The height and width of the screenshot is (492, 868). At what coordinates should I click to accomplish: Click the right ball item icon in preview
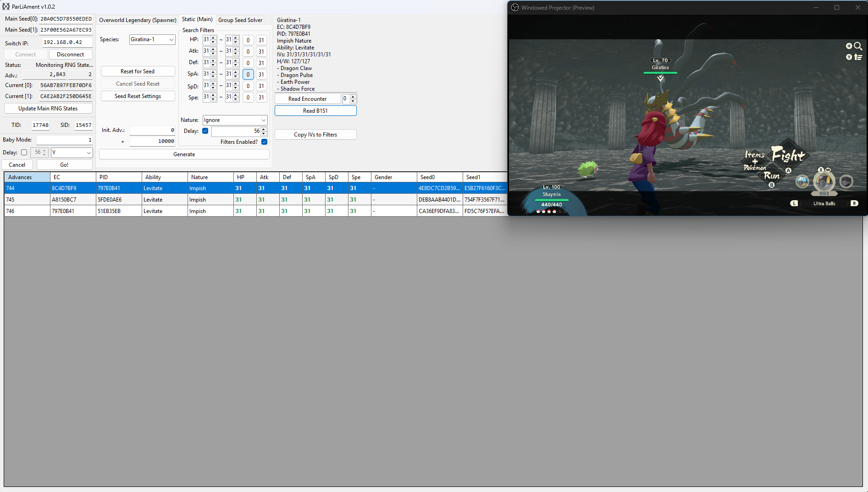tap(846, 181)
